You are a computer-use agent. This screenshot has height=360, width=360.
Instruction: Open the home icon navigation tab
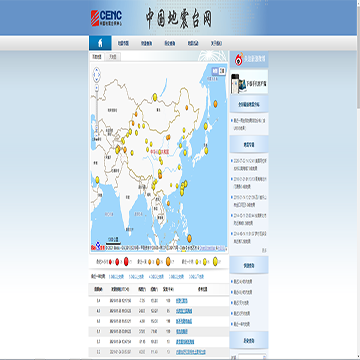pos(100,43)
